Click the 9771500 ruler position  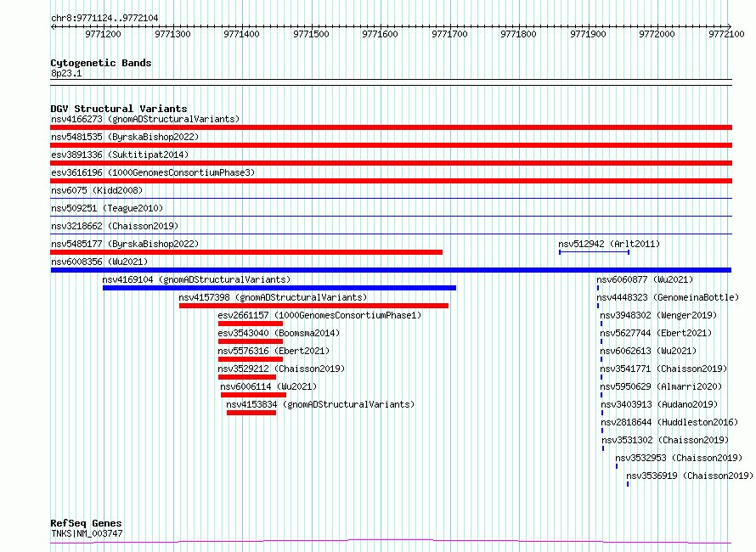pyautogui.click(x=312, y=34)
